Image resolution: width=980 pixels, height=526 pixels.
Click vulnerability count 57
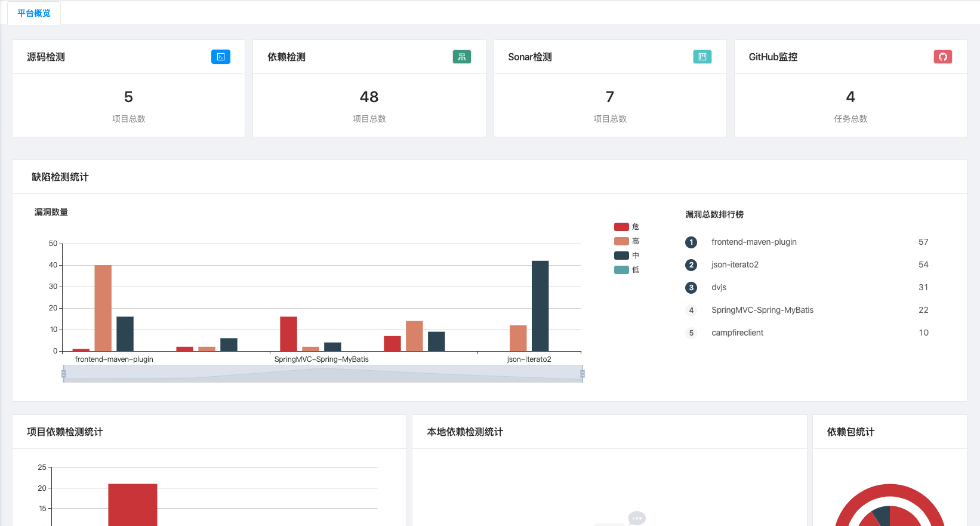pos(923,242)
